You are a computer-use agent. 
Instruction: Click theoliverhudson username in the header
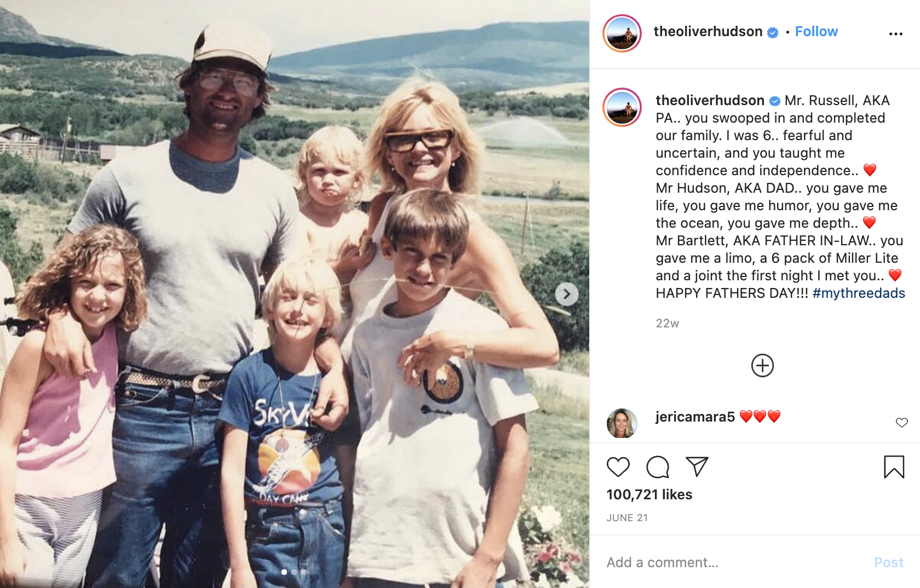click(x=708, y=31)
